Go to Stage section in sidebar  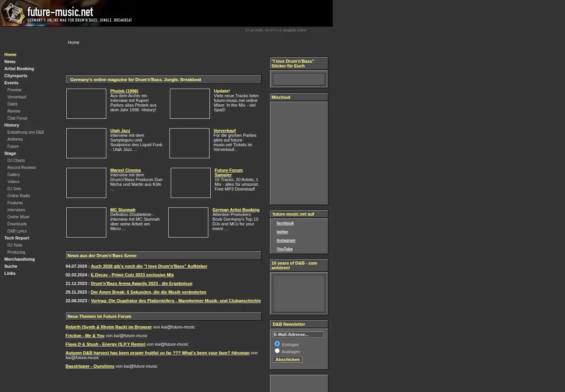(x=10, y=153)
